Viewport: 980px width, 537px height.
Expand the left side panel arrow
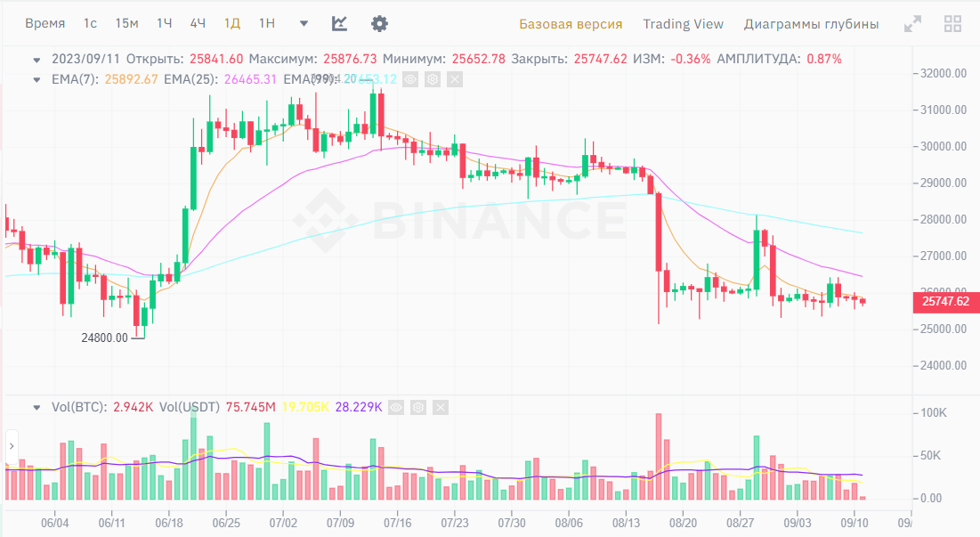pyautogui.click(x=12, y=443)
